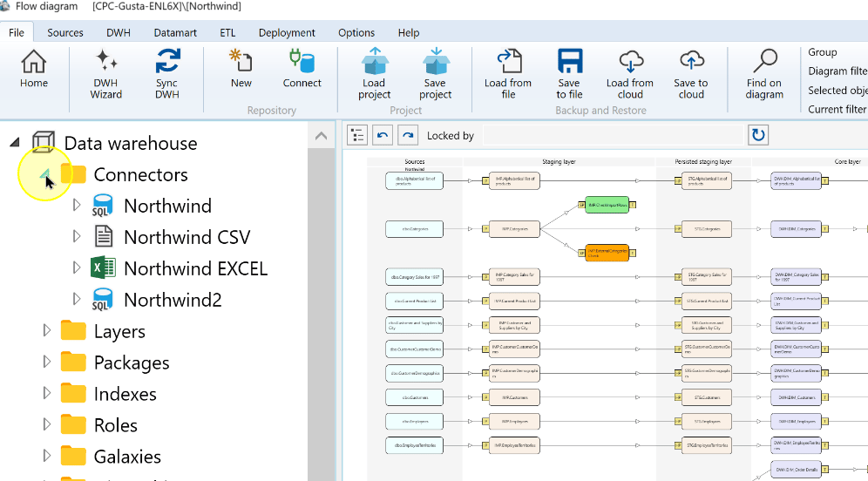Click the Current filter option
Viewport: 868px width, 481px height.
pos(837,109)
